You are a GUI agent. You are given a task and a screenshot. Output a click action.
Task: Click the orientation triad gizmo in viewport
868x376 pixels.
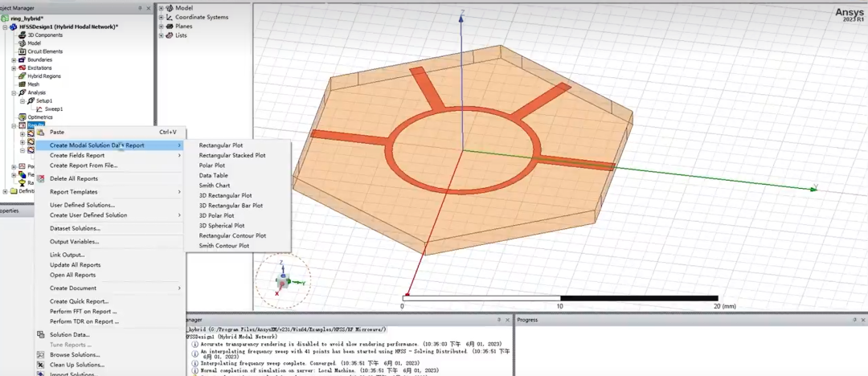coord(283,281)
